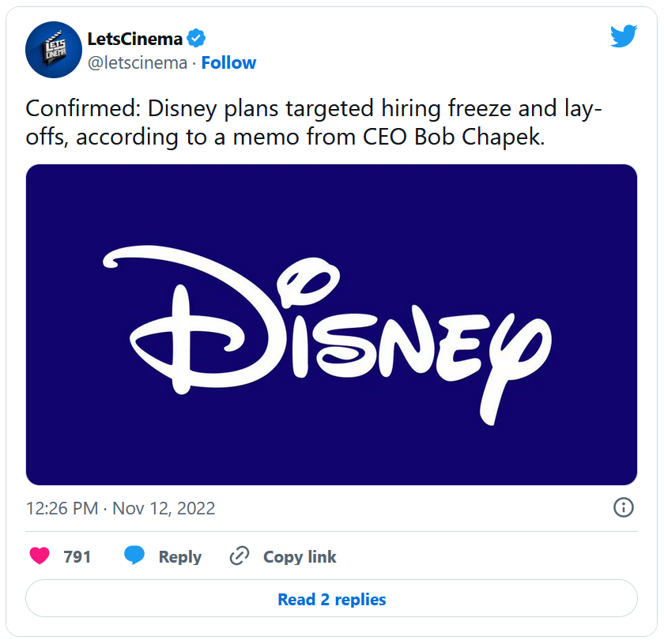Open the Twitter bird logo
The width and height of the screenshot is (664, 644).
click(623, 36)
